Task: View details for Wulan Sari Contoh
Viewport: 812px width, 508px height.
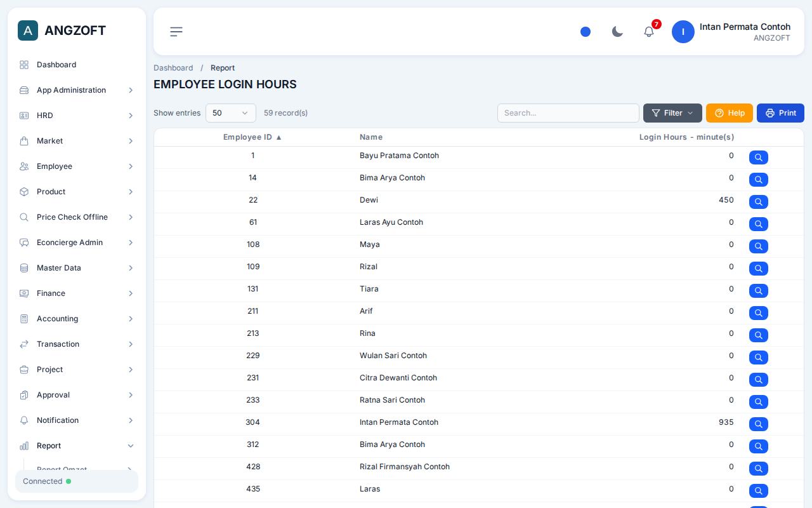Action: pyautogui.click(x=759, y=358)
